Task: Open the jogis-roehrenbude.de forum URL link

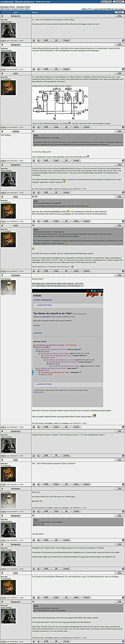Action: click(x=58, y=284)
